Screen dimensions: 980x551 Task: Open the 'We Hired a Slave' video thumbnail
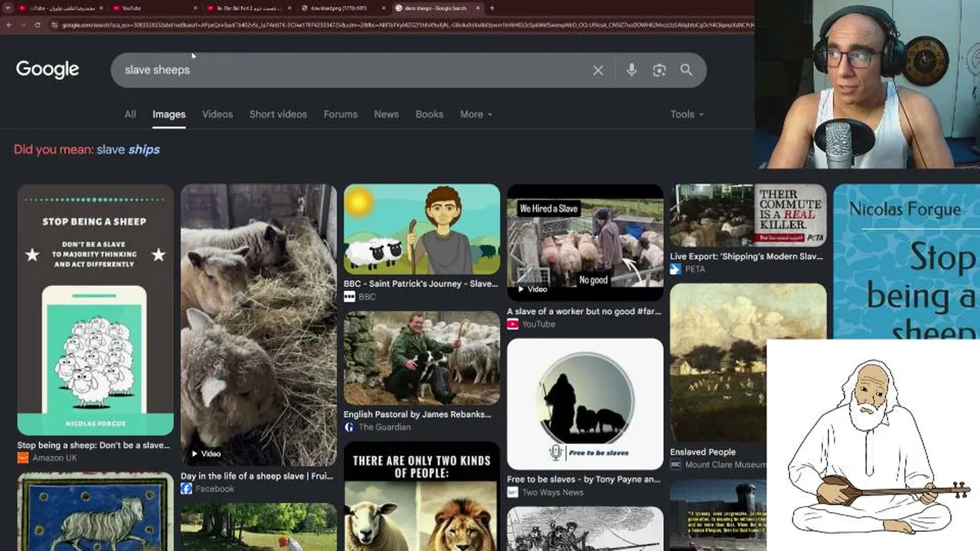[x=585, y=243]
